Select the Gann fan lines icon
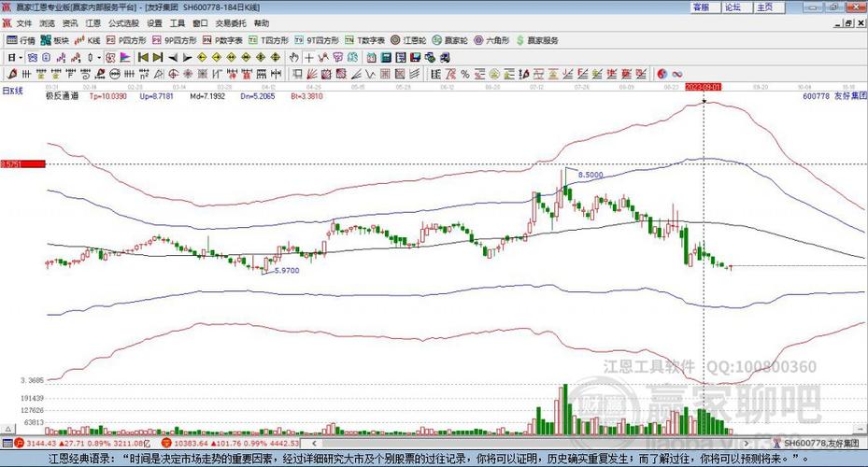Screen dimensions: 868x467 [x=312, y=74]
